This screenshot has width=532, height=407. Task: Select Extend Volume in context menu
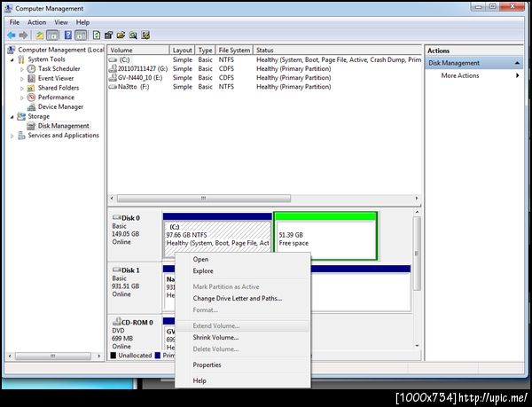tap(243, 325)
